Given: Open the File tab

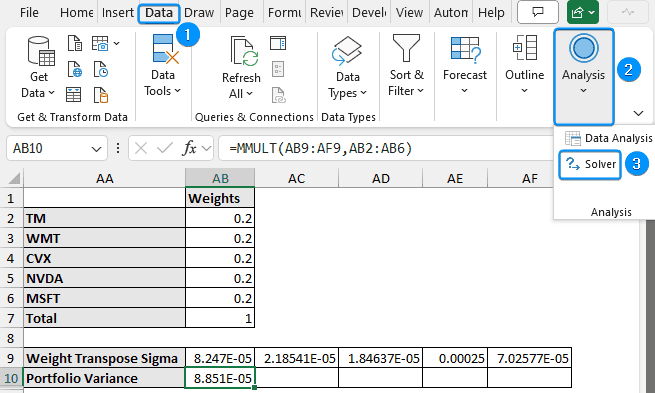Looking at the screenshot, I should [29, 13].
